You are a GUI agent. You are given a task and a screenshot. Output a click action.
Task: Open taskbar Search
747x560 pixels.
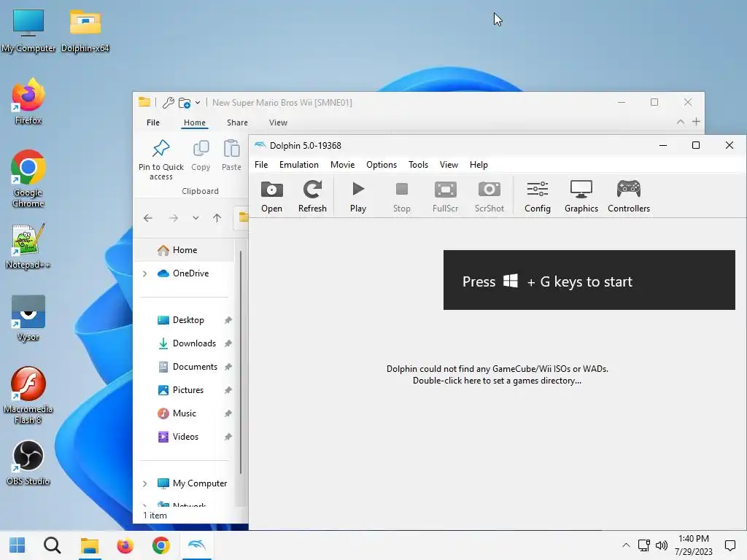(x=53, y=545)
